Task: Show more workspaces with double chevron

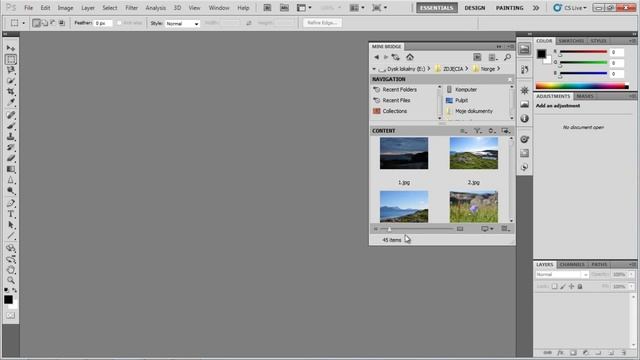Action: pyautogui.click(x=536, y=8)
